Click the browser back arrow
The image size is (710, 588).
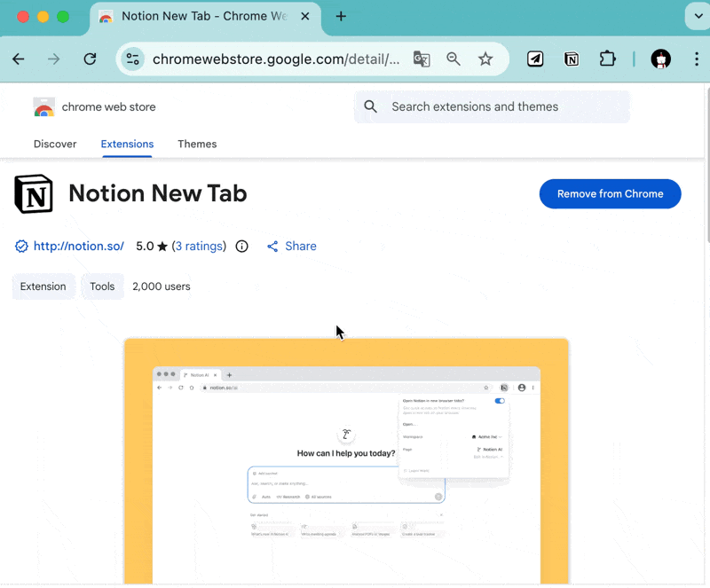(x=19, y=59)
